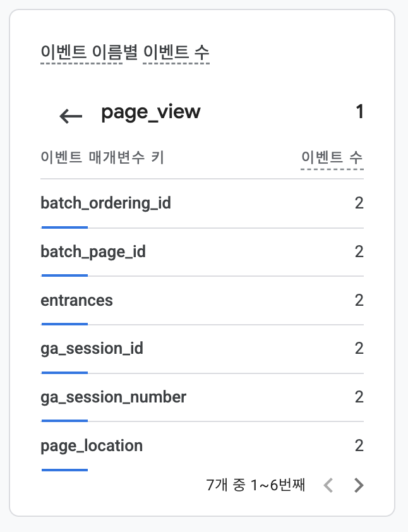
Task: Click the page_view event count 1
Action: [360, 112]
